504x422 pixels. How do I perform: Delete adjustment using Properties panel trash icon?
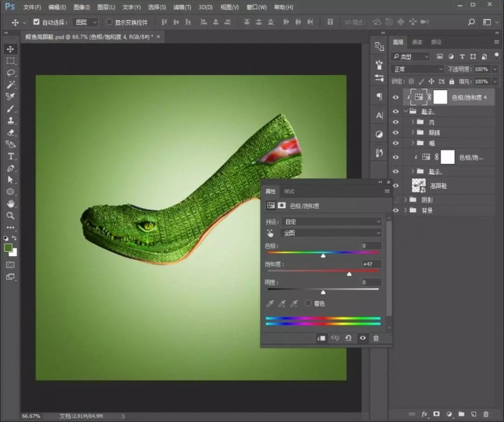pos(376,338)
